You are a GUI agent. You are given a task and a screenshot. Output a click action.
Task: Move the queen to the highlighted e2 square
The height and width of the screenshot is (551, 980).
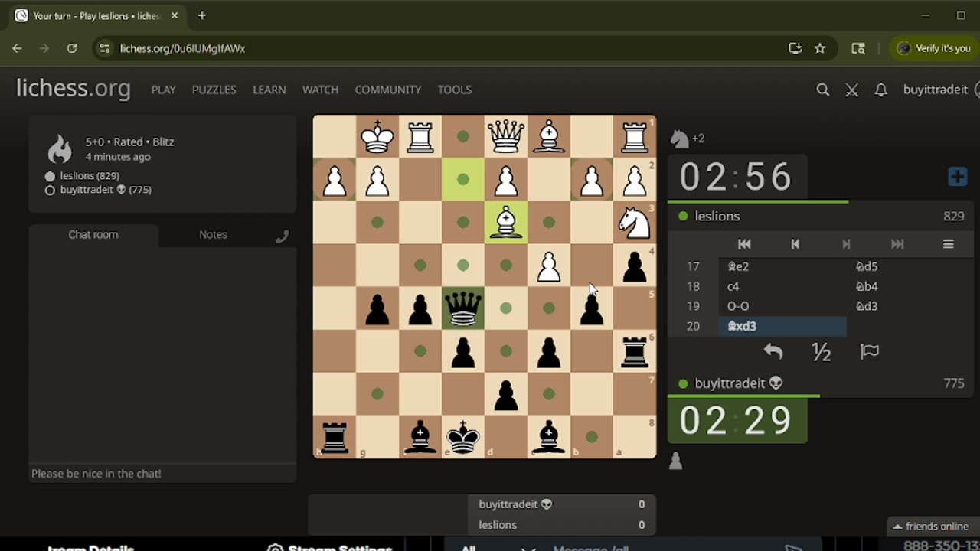click(463, 180)
